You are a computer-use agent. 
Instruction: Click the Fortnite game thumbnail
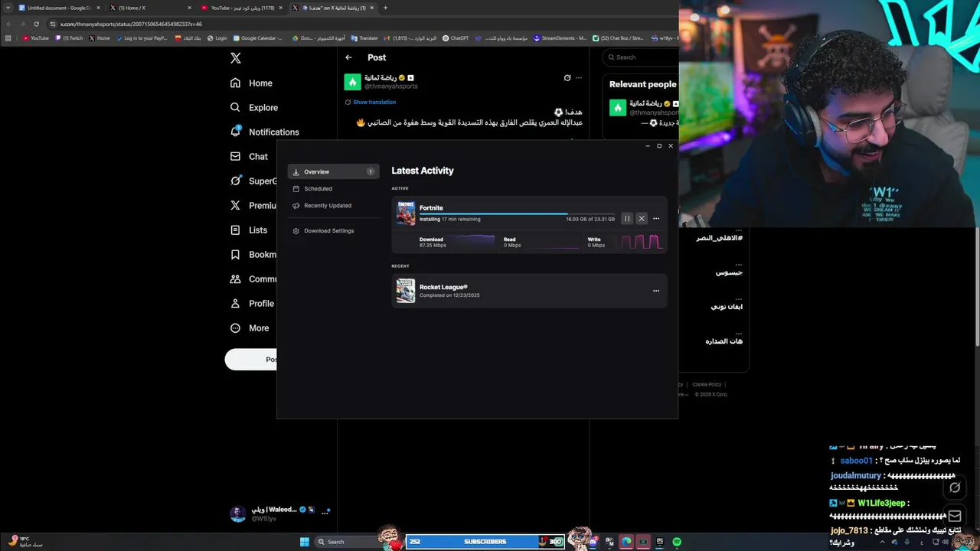coord(406,214)
